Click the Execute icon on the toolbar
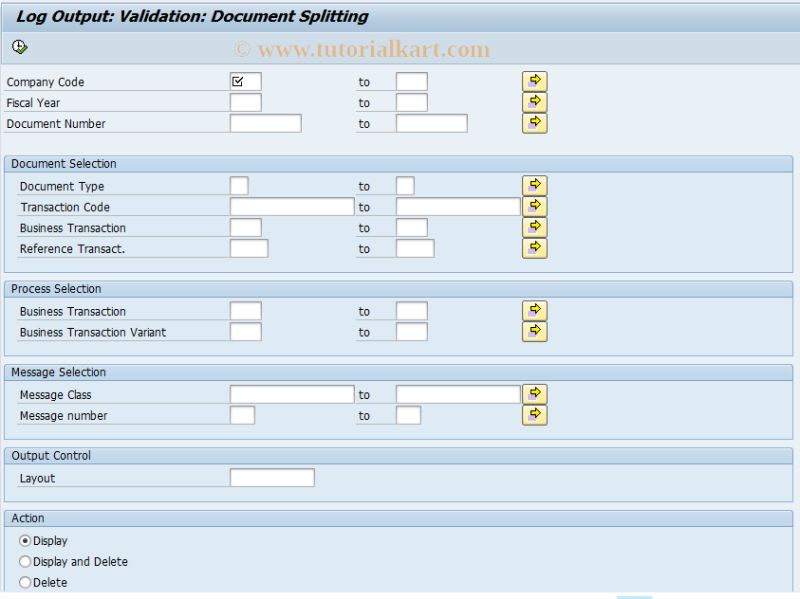800x599 pixels. coord(17,47)
